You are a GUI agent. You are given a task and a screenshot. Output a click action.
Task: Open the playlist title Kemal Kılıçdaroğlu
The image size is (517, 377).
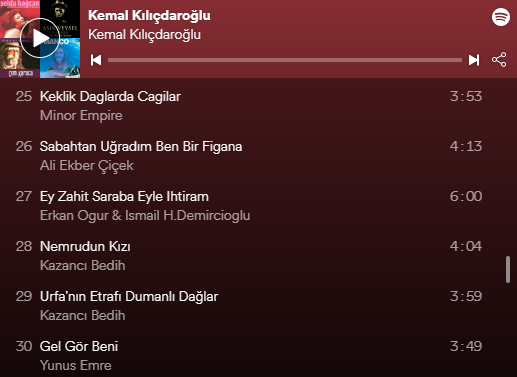pos(149,16)
